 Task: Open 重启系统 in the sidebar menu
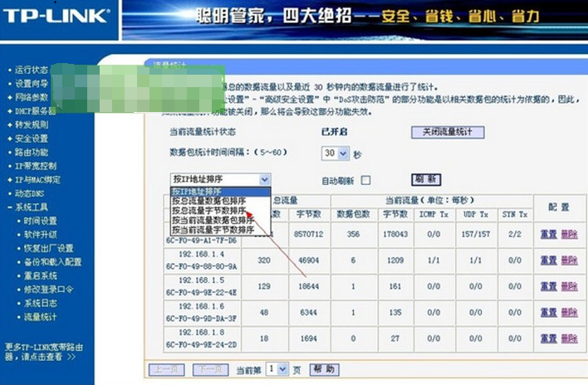(40, 275)
